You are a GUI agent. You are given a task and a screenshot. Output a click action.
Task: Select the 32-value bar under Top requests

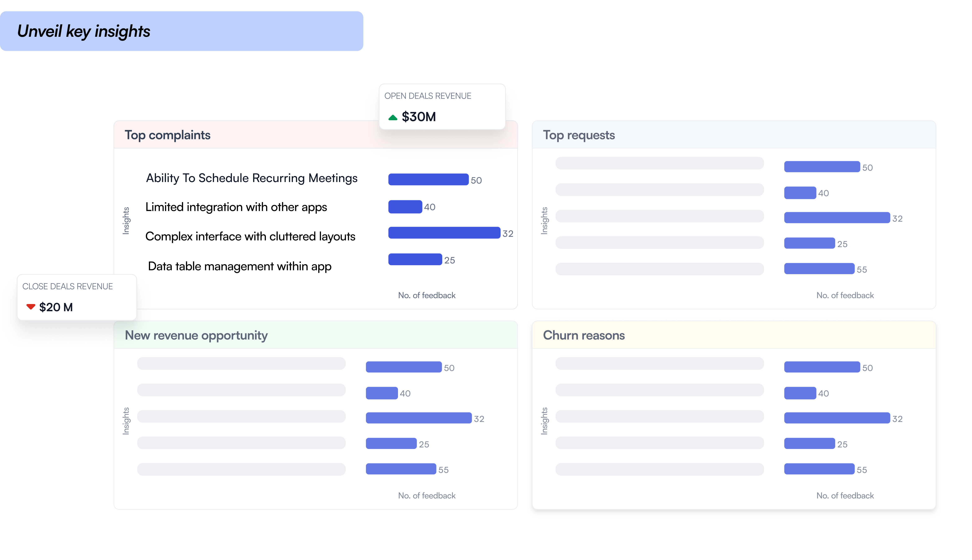click(x=837, y=218)
